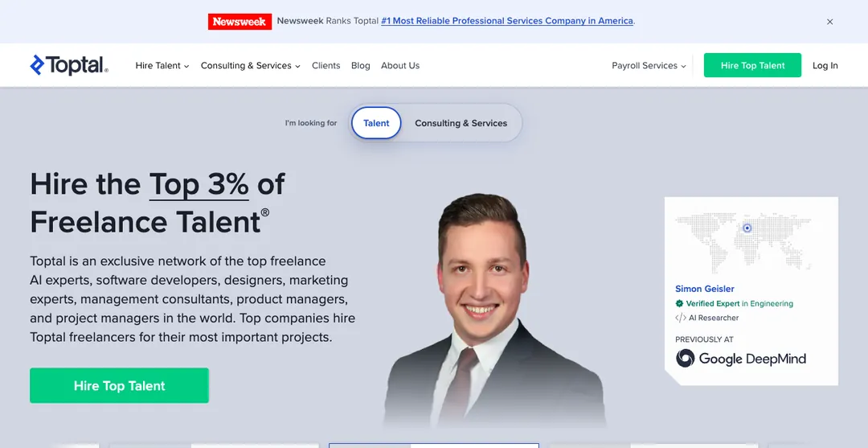This screenshot has width=868, height=448.
Task: Go to the Blog page
Action: tap(360, 65)
